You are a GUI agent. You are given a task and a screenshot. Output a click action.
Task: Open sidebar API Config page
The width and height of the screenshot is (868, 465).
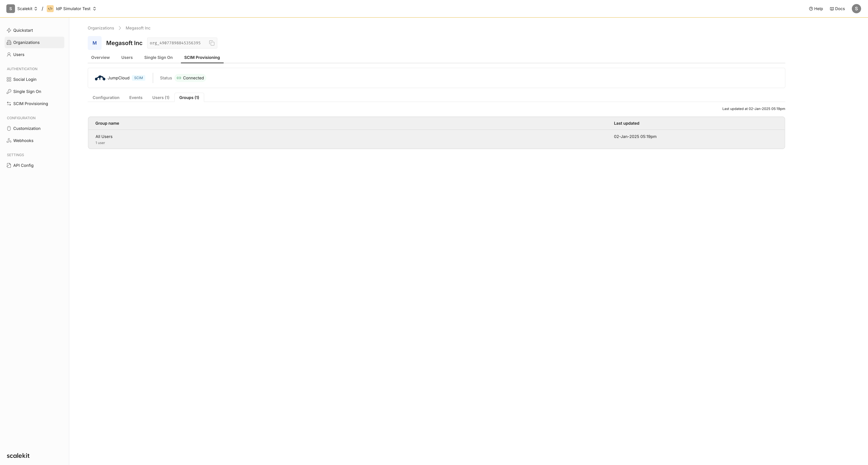pos(34,165)
